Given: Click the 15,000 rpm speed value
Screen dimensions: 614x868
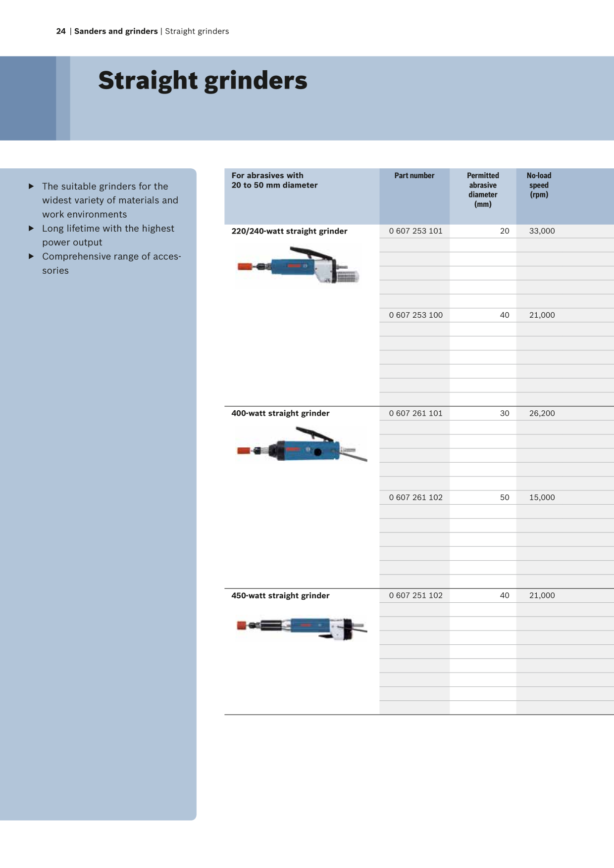Looking at the screenshot, I should point(542,497).
